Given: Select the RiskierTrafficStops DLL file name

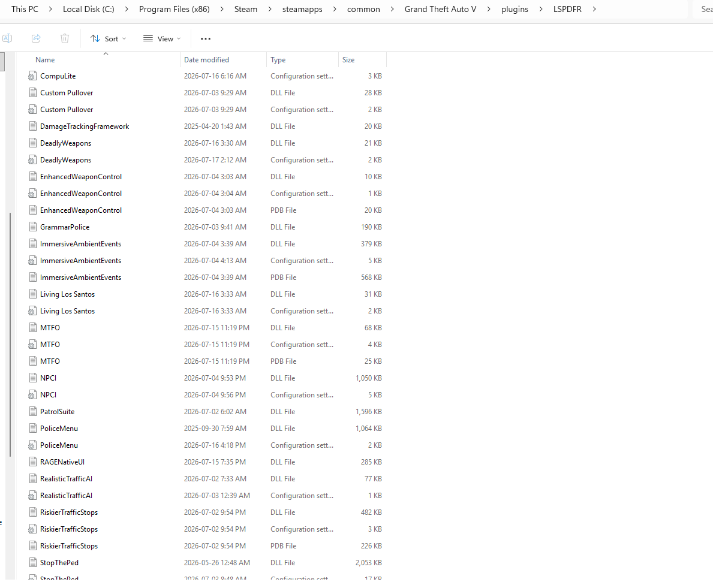Looking at the screenshot, I should 69,512.
